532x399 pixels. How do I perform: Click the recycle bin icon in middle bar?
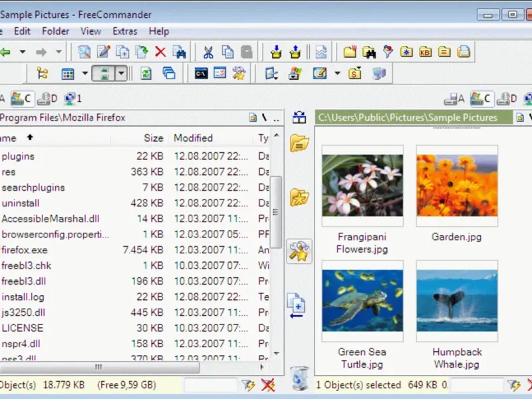click(x=299, y=378)
